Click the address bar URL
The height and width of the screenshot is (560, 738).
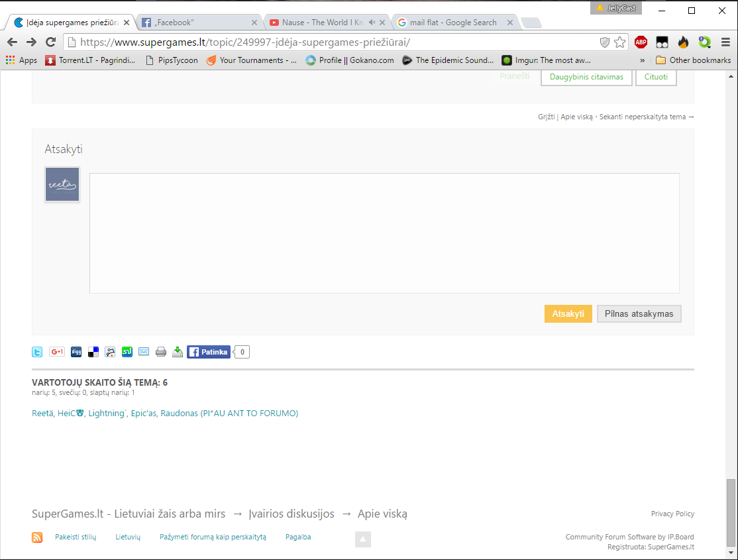coord(244,42)
